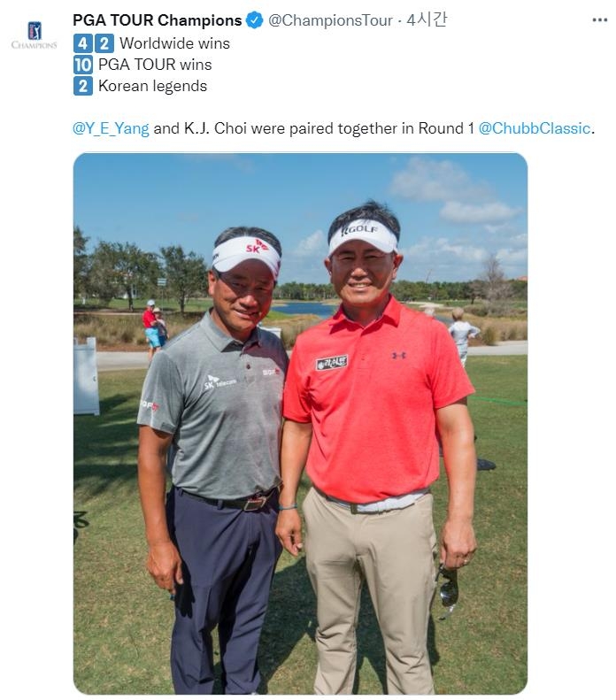616x700 pixels.
Task: Open the tweet via the 4시간 timestamp
Action: point(427,20)
